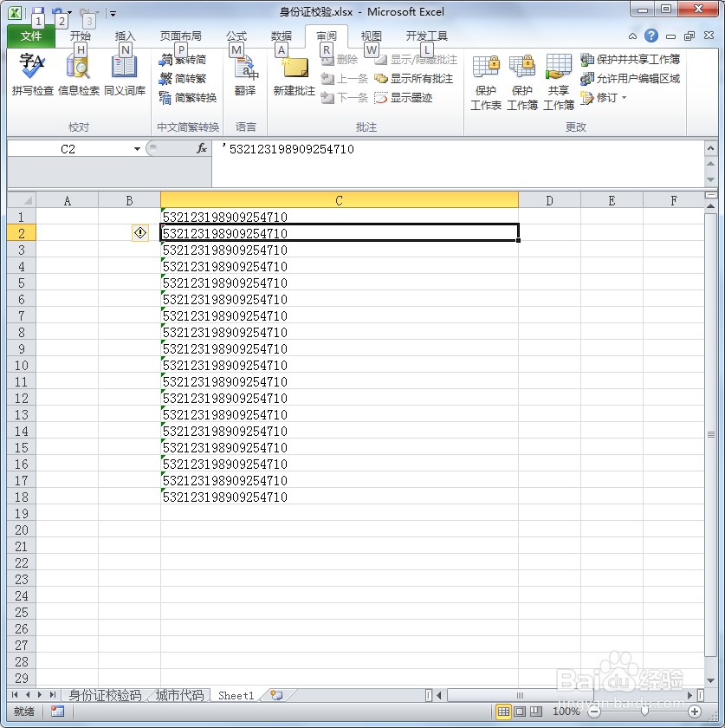Switch to the 开始 Home tab
This screenshot has height=728, width=725.
[81, 36]
